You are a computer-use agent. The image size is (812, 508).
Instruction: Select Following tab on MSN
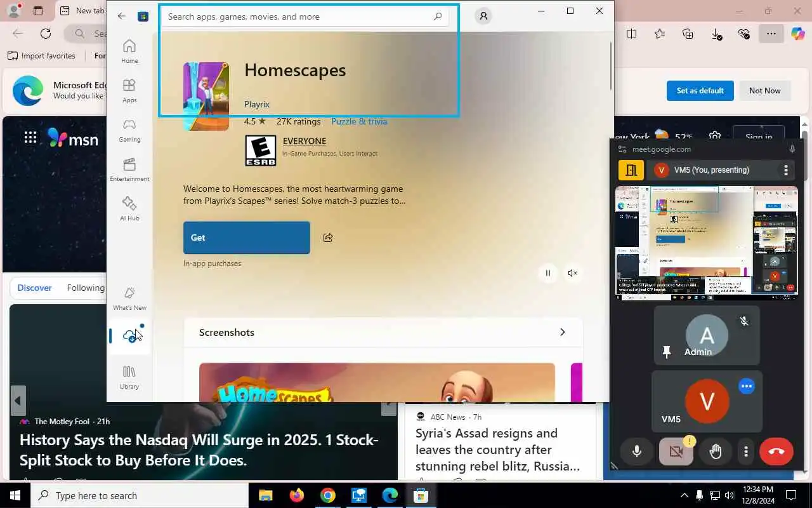pyautogui.click(x=86, y=288)
